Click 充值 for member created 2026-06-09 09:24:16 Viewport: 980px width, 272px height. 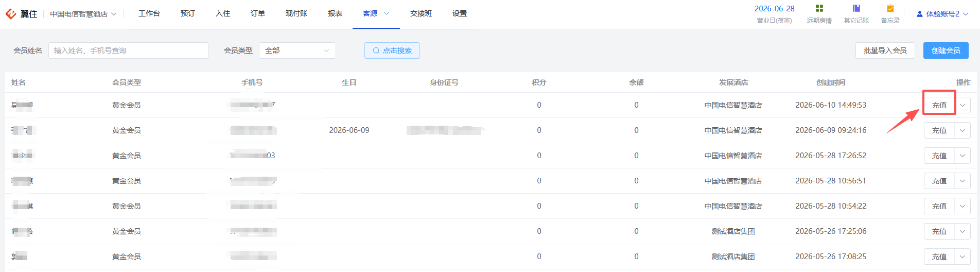[939, 130]
